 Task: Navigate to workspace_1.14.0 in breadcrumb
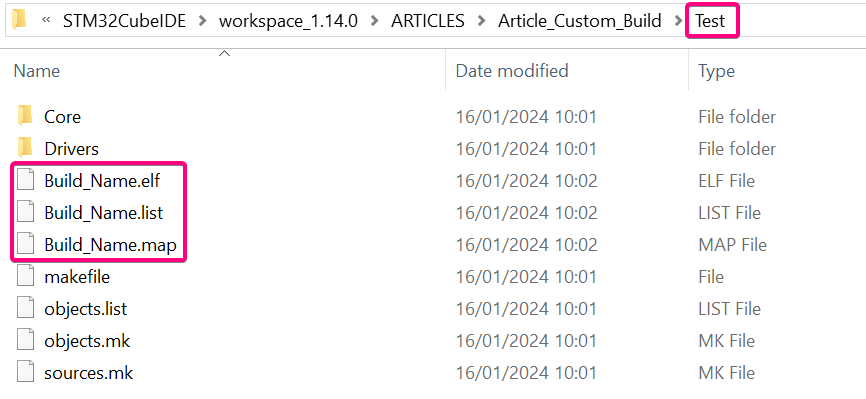click(288, 21)
